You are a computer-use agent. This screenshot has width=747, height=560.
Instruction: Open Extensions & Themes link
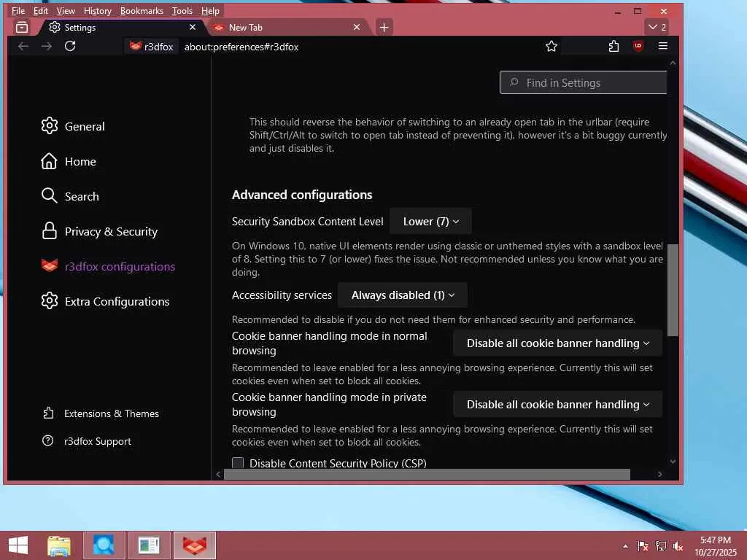click(x=101, y=413)
